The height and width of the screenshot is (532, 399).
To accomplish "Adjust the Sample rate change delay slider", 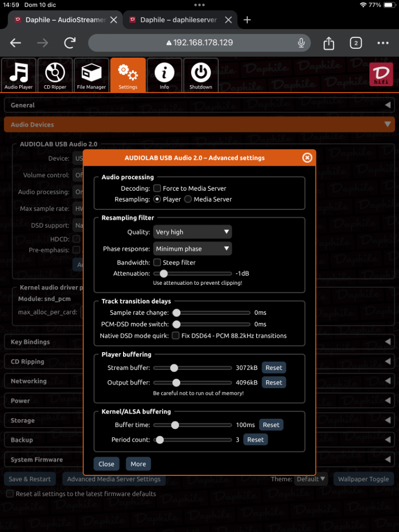I will coord(211,312).
